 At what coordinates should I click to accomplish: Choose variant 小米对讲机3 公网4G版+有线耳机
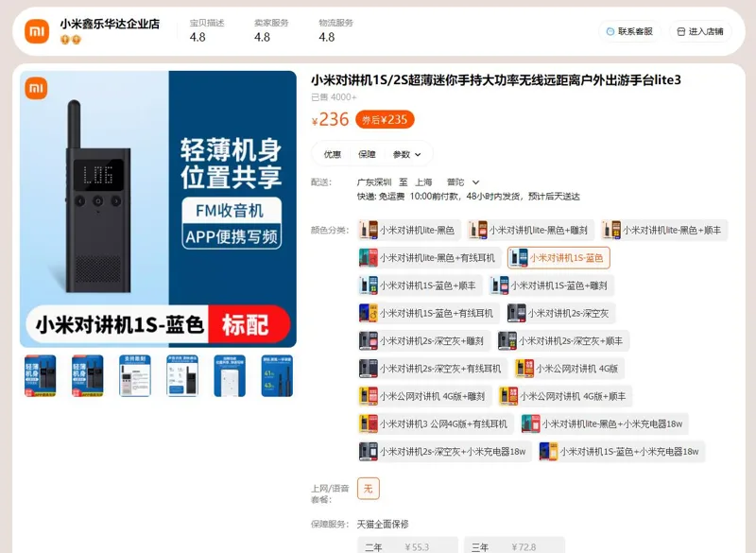pyautogui.click(x=436, y=423)
